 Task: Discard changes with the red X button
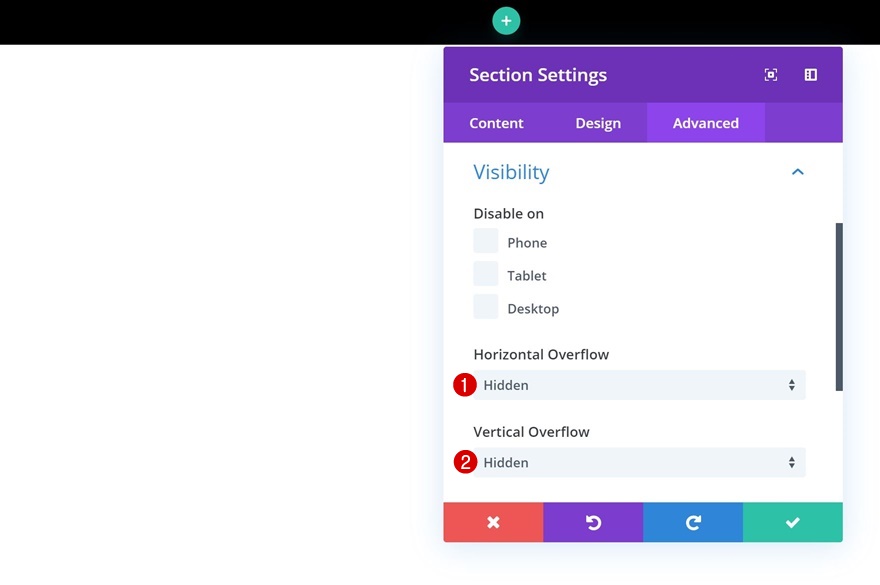(493, 522)
